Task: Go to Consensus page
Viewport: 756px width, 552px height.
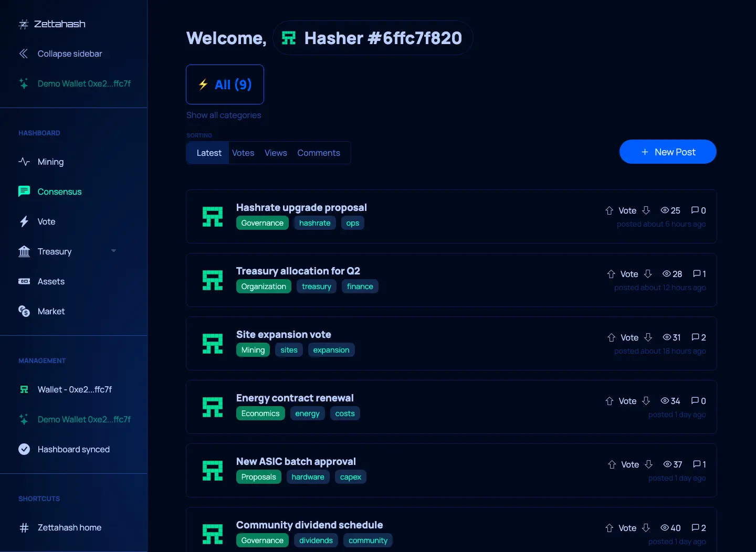Action: (59, 192)
